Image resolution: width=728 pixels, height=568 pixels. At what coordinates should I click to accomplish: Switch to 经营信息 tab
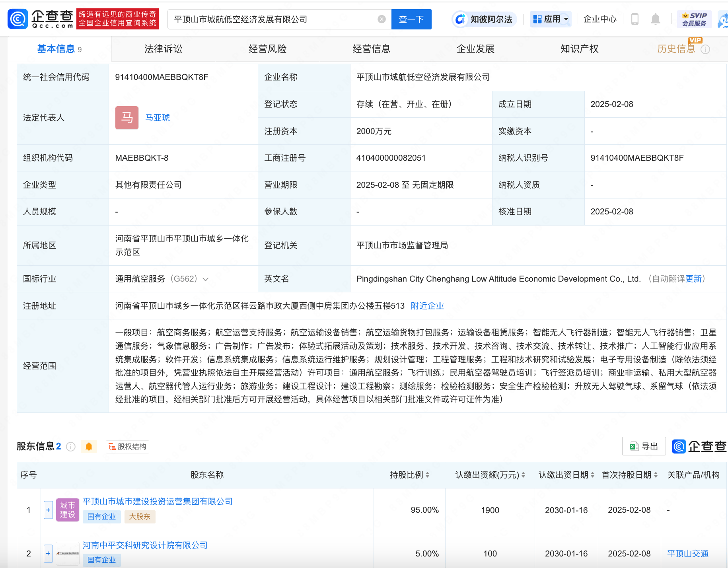point(372,49)
